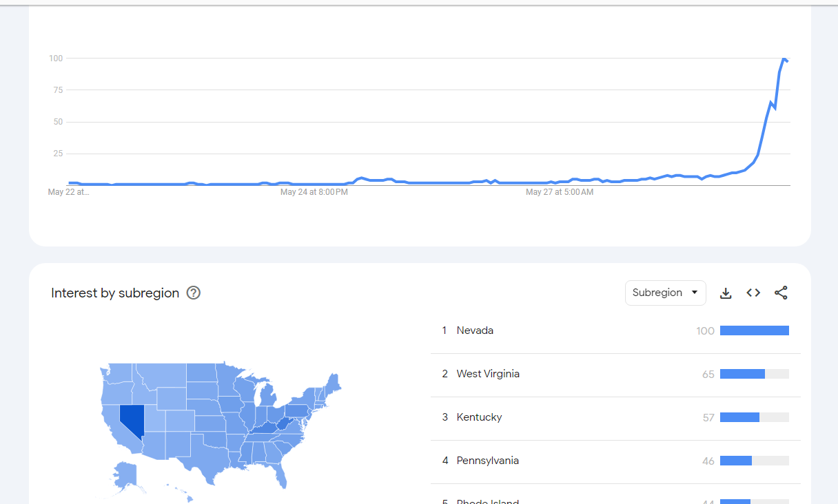Viewport: 838px width, 504px height.
Task: Select the Pennsylvania list entry
Action: [x=615, y=461]
